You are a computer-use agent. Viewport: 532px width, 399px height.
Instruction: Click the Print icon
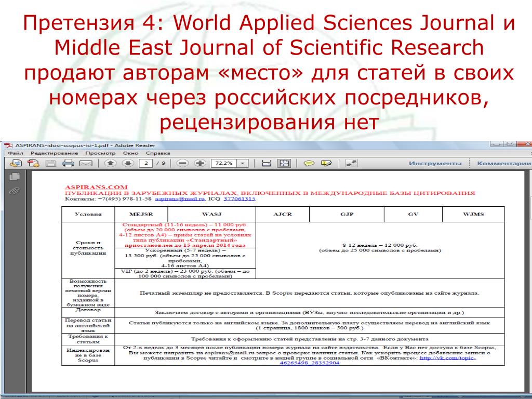point(68,163)
